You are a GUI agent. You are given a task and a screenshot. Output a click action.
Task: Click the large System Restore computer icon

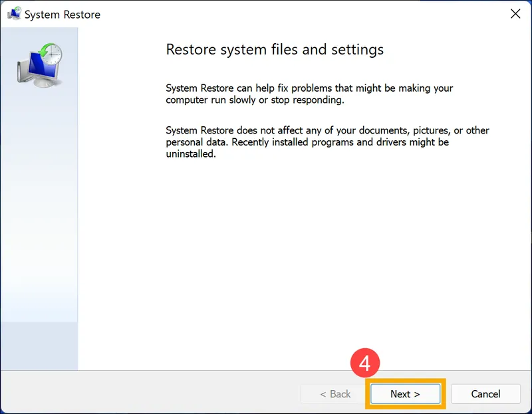coord(39,65)
